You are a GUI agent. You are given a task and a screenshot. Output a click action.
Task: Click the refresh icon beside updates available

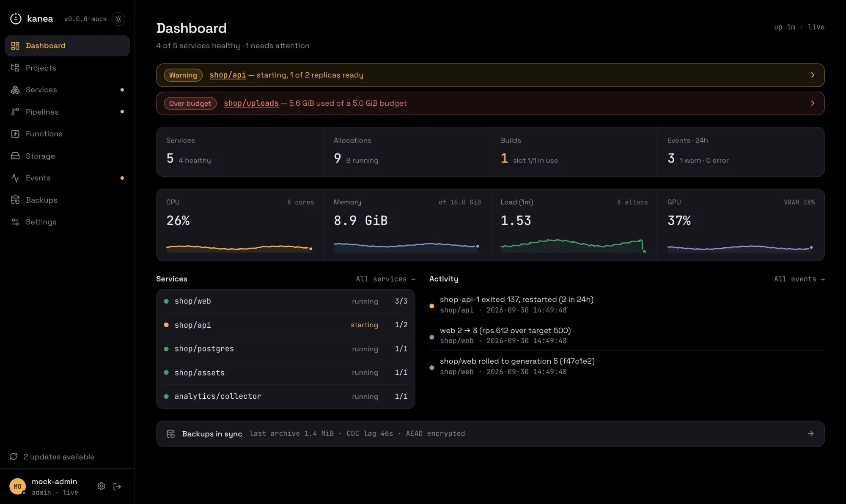(x=14, y=457)
